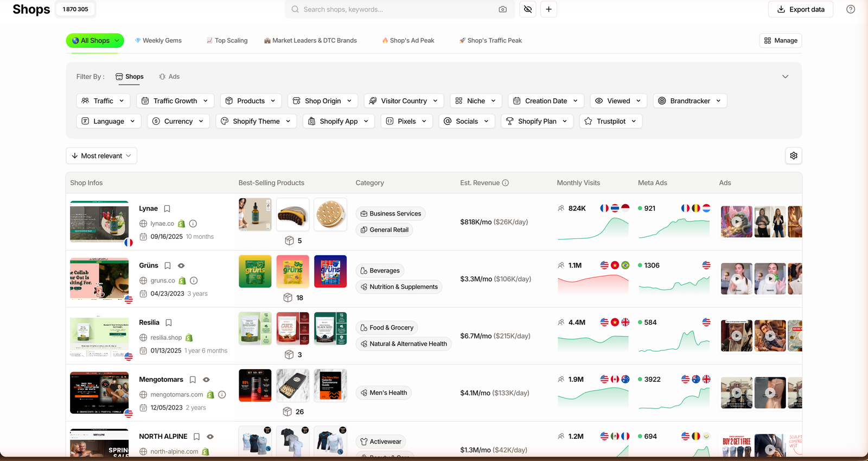
Task: Bookmark the Mengotomars shop
Action: tap(193, 380)
